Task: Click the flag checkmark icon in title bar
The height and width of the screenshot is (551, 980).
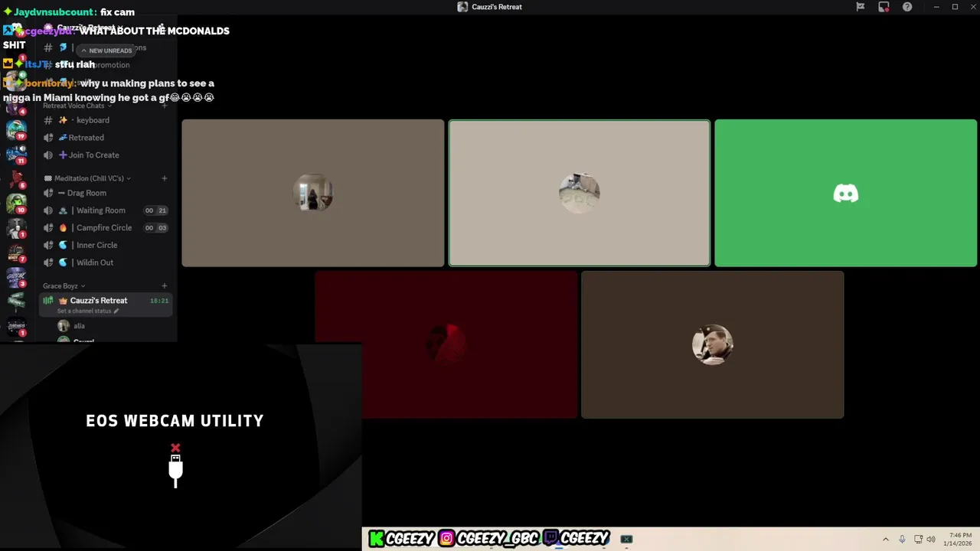Action: point(861,7)
